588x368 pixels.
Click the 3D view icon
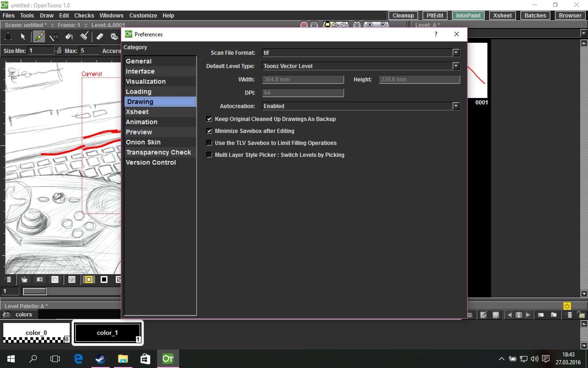click(x=336, y=24)
